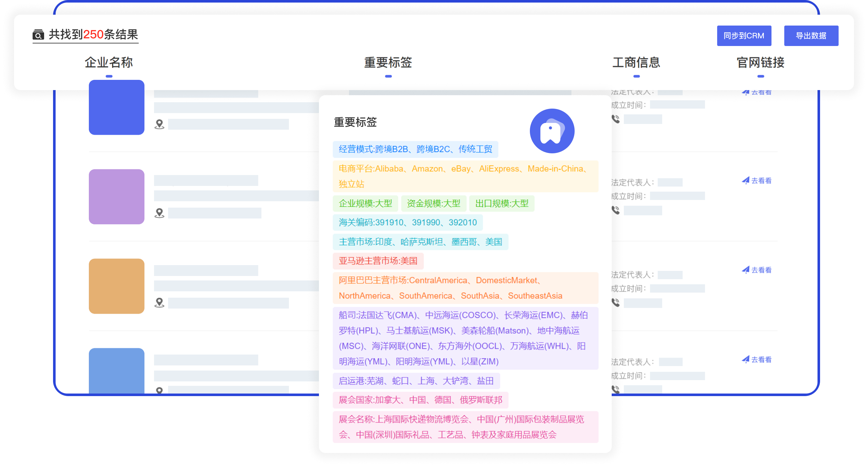Click phone icon in first company row
The image size is (868, 467).
click(x=615, y=119)
